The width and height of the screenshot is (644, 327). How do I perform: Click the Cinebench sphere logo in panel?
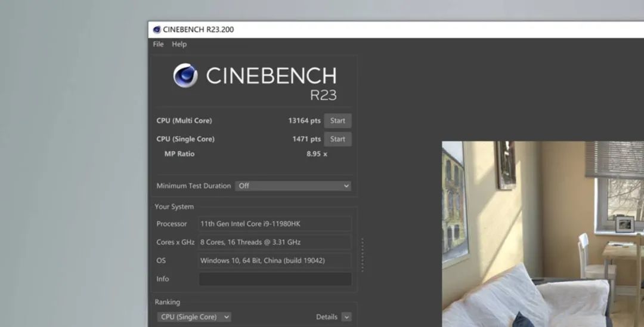[x=185, y=76]
